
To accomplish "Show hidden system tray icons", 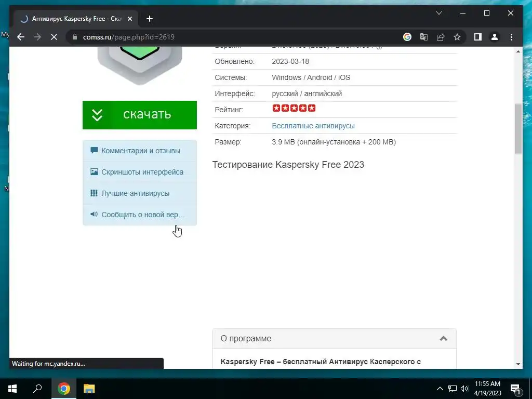I will 440,389.
